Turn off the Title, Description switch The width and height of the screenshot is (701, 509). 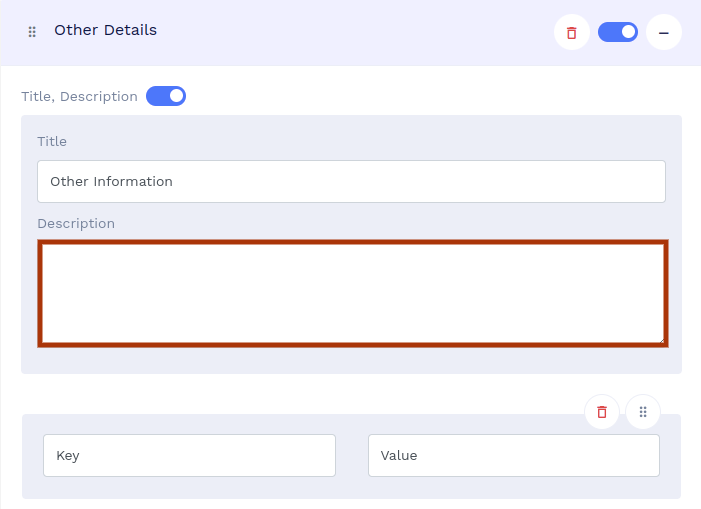point(166,97)
